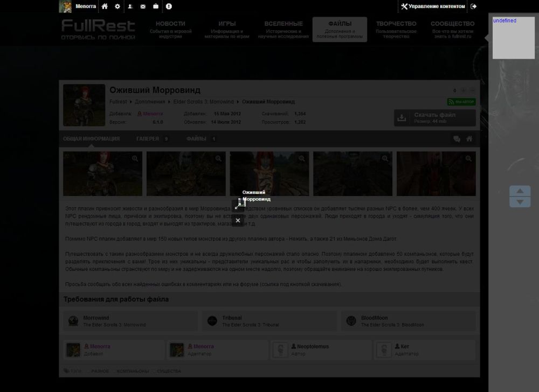The width and height of the screenshot is (539, 392).
Task: Click the Menorra avatar in the top bar
Action: tap(65, 6)
